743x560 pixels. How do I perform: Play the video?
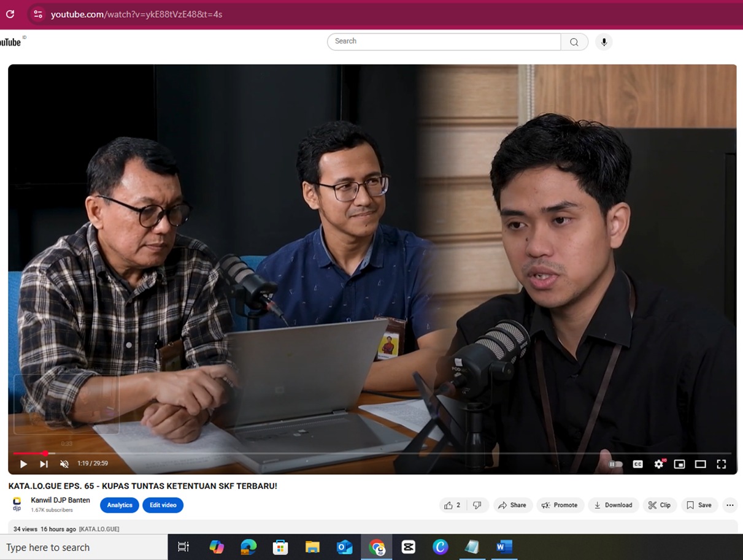[x=23, y=464]
